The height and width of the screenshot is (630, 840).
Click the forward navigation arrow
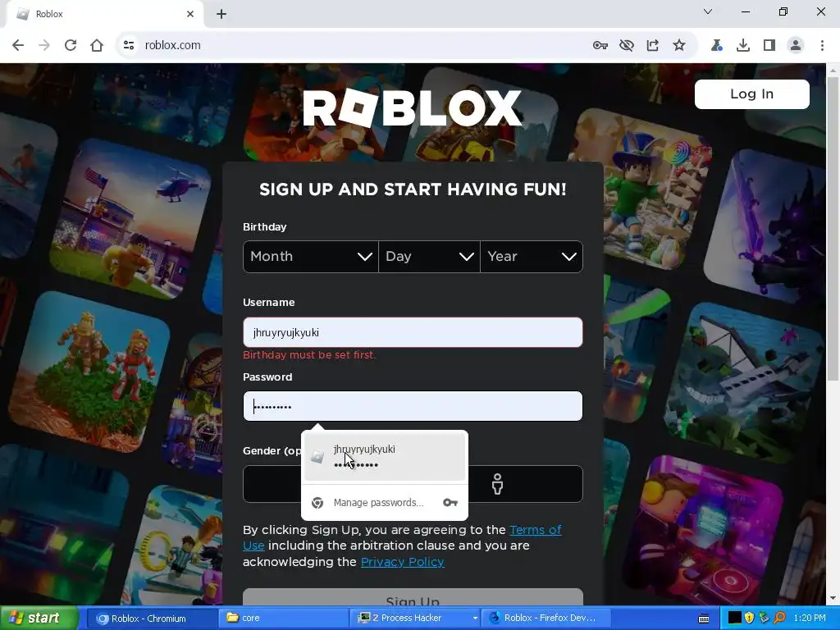(44, 45)
